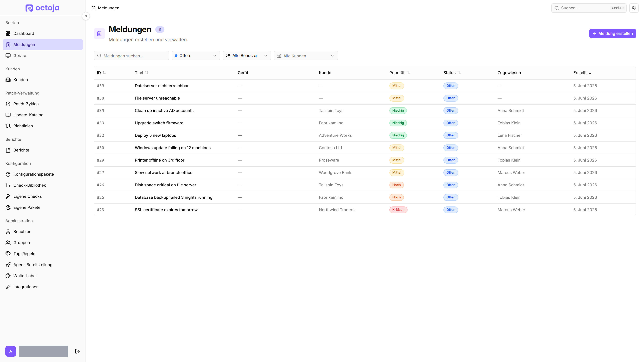The image size is (644, 362).
Task: Click the Offen status badge in row #39
Action: pos(450,86)
